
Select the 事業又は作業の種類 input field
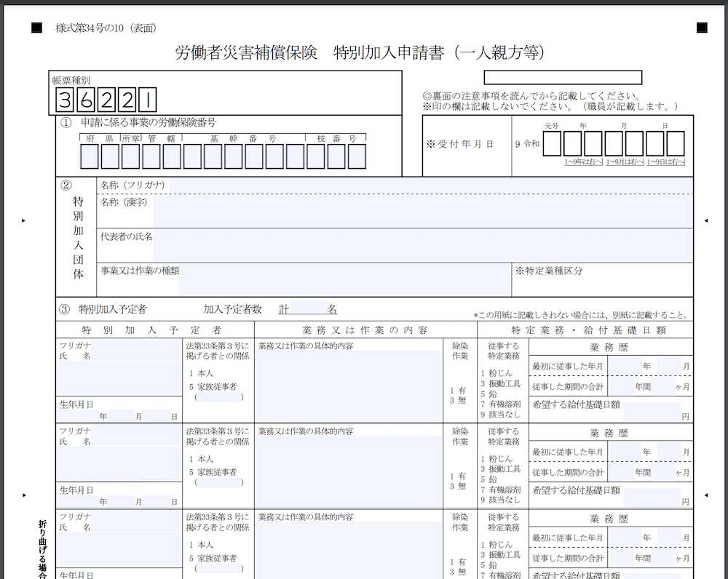(342, 279)
